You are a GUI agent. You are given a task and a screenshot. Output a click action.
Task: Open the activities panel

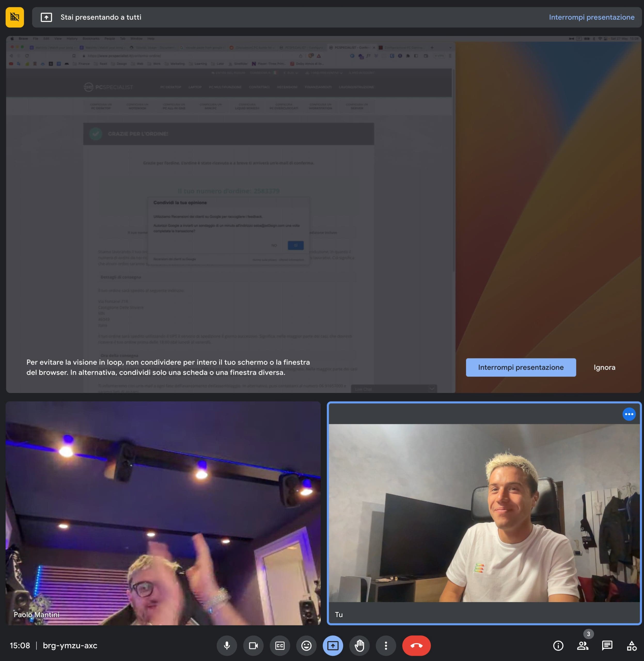point(631,646)
